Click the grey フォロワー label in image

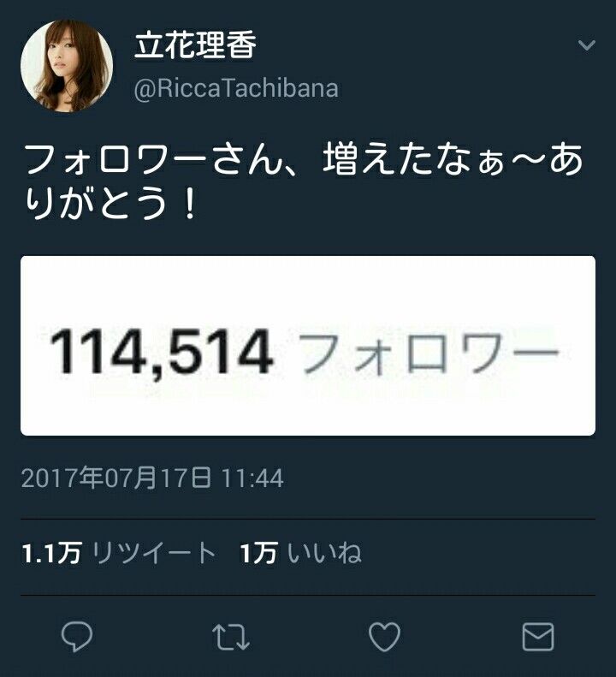(429, 353)
